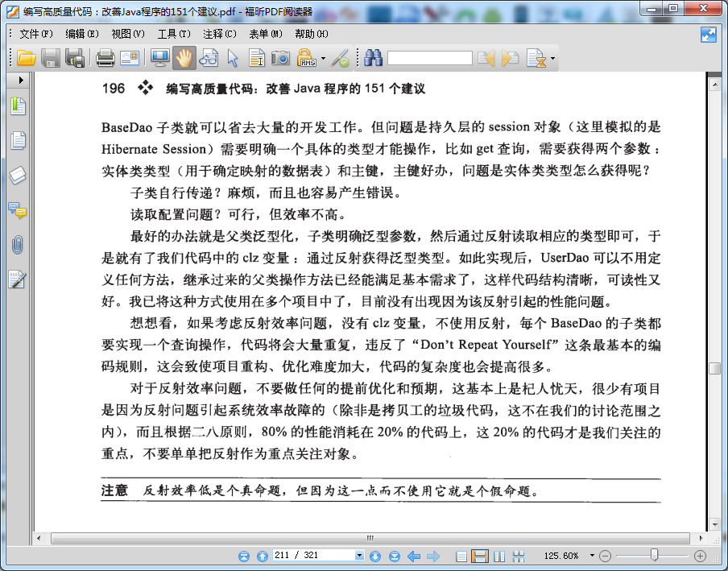Image resolution: width=728 pixels, height=571 pixels.
Task: Open the Layers panel in sidebar
Action: [x=18, y=176]
